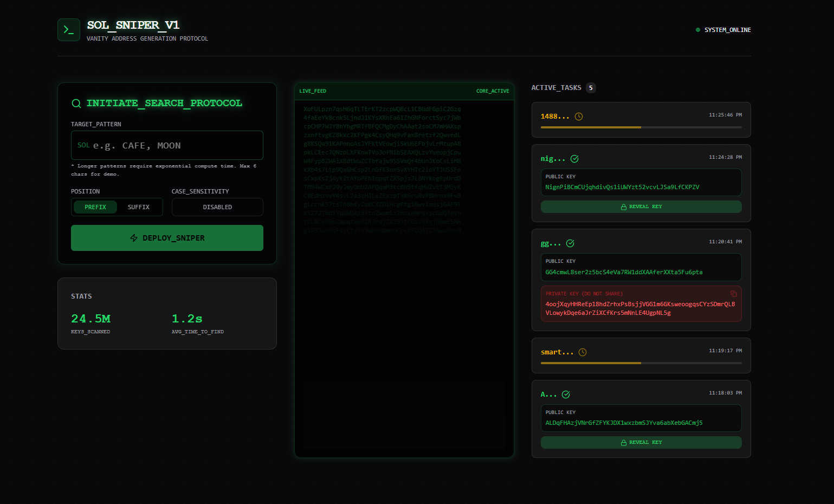
Task: Select PREFIX position option
Action: 95,207
